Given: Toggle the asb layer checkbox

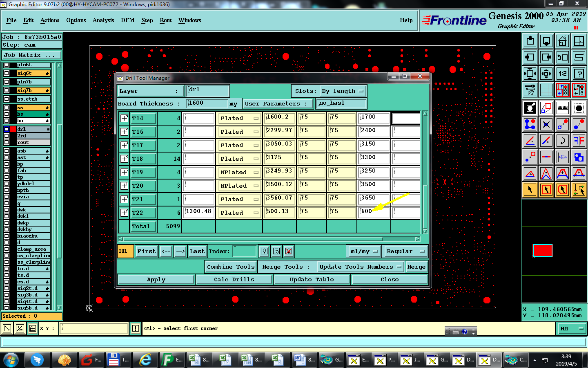Looking at the screenshot, I should [7, 151].
